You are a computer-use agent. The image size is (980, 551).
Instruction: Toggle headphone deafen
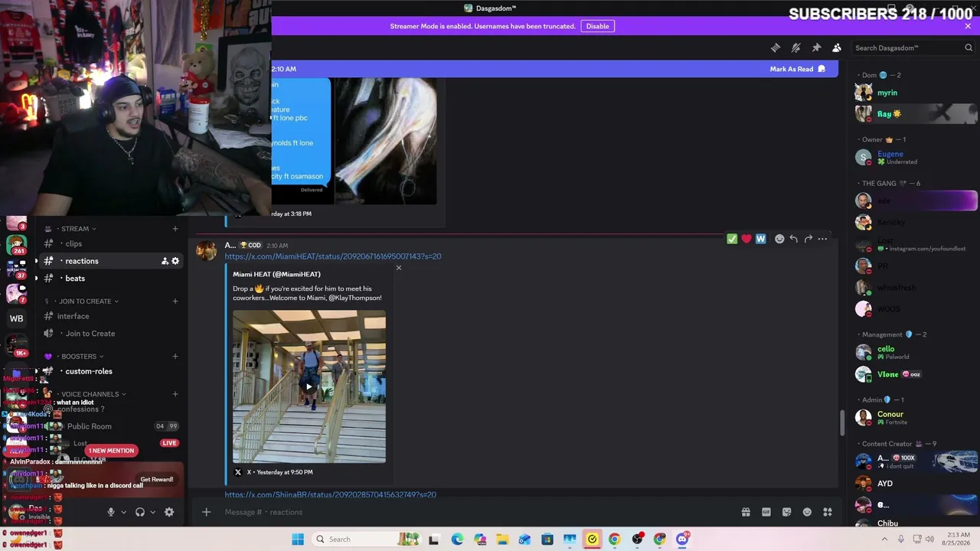(x=140, y=512)
